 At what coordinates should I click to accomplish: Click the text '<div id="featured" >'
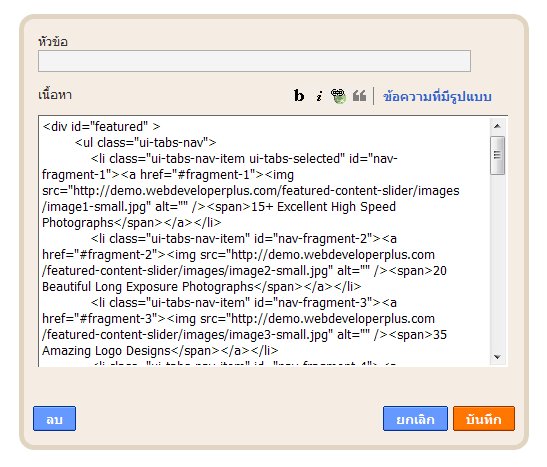coord(101,127)
